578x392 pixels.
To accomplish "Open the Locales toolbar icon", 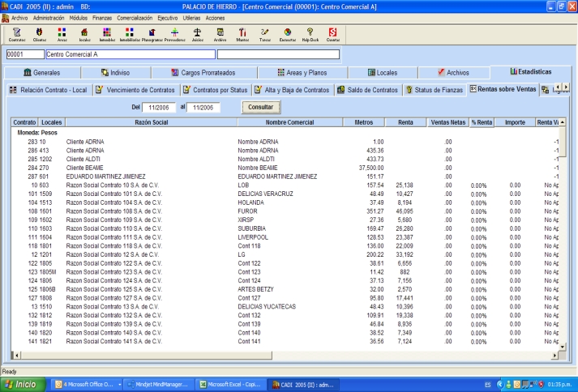I will (x=84, y=34).
